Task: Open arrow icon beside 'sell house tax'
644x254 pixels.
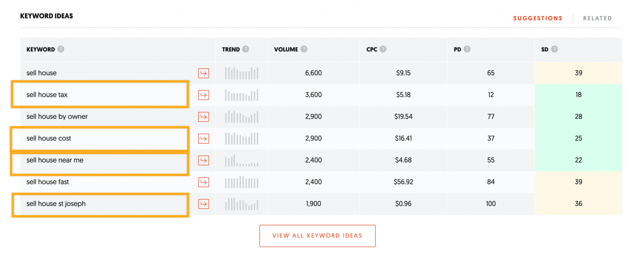Action: pos(204,95)
